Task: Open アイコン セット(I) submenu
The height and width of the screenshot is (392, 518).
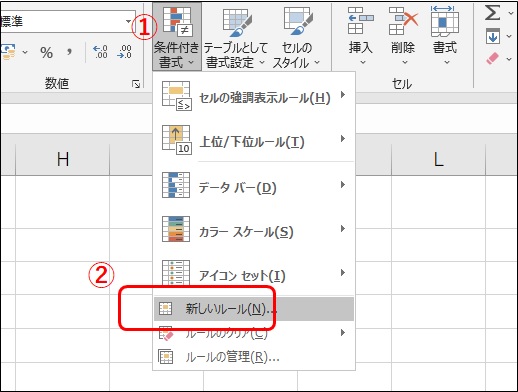Action: (254, 274)
